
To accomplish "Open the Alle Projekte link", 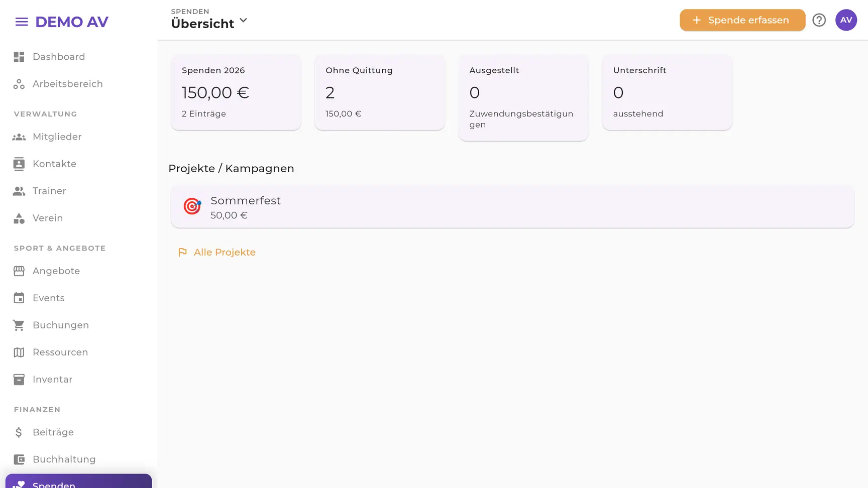I will pos(217,253).
